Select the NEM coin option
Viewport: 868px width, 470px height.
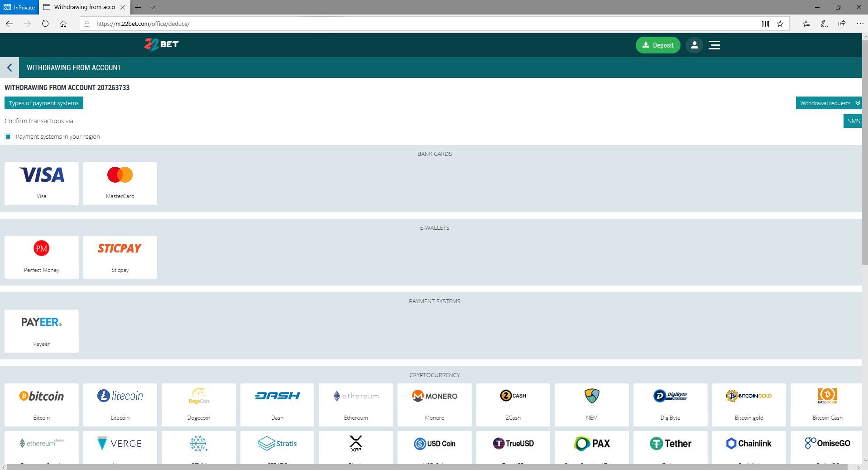(591, 405)
